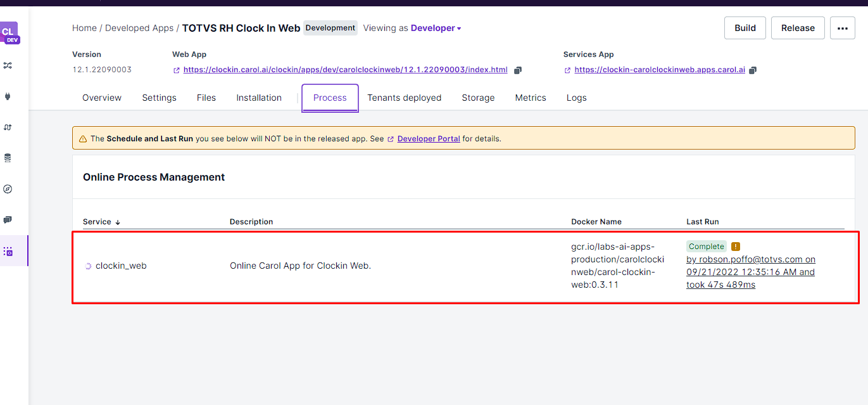This screenshot has height=405, width=868.
Task: Go to Developed Apps breadcrumb
Action: 139,28
